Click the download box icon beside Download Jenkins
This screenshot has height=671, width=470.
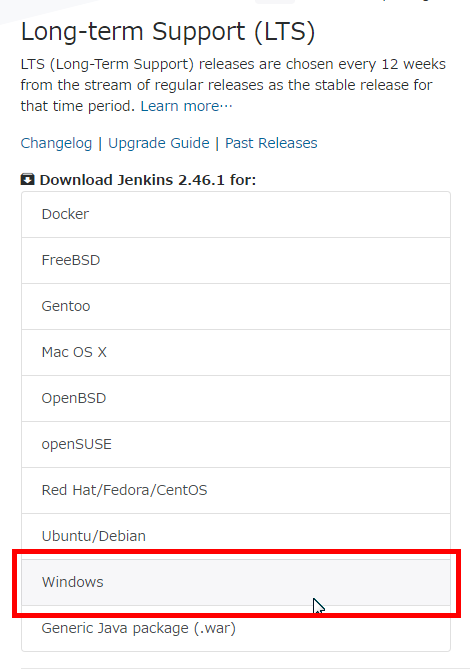(x=27, y=179)
